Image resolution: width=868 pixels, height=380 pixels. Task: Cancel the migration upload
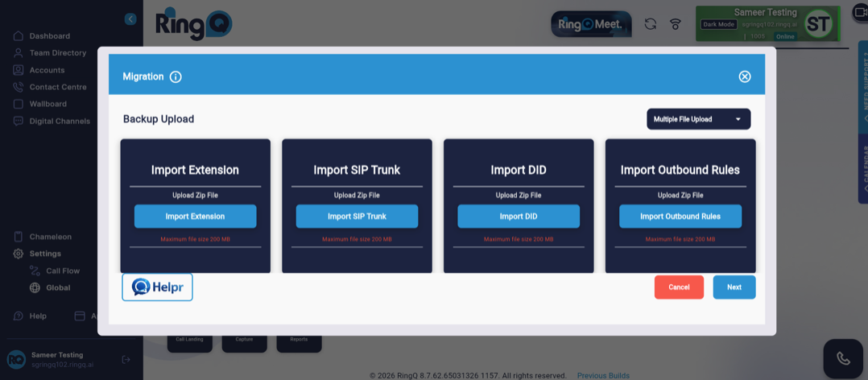click(679, 287)
